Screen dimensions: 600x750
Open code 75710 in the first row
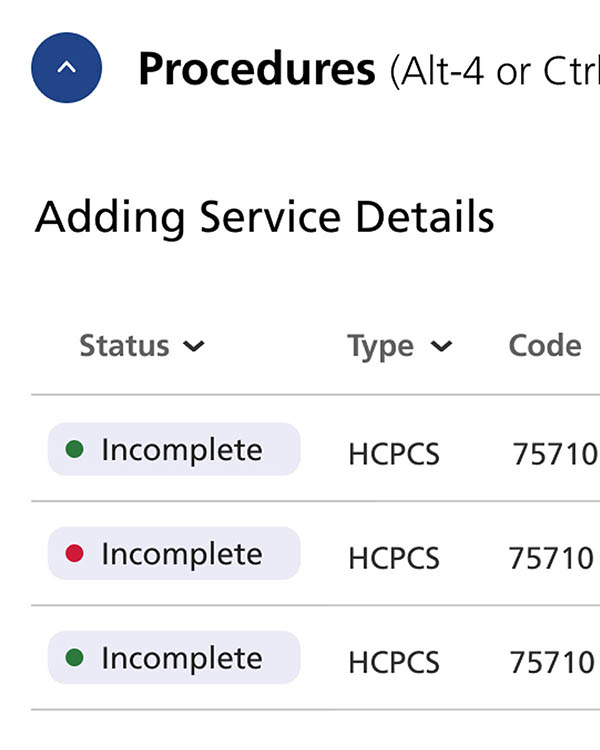tap(554, 454)
